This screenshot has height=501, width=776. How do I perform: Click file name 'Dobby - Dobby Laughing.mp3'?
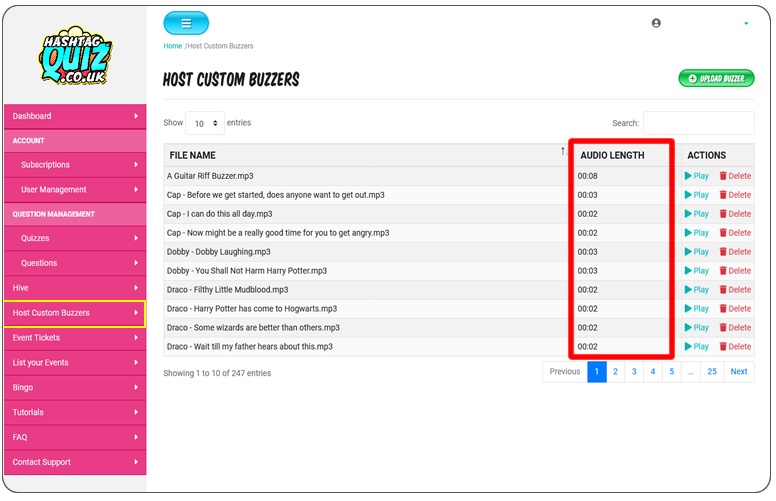point(219,251)
